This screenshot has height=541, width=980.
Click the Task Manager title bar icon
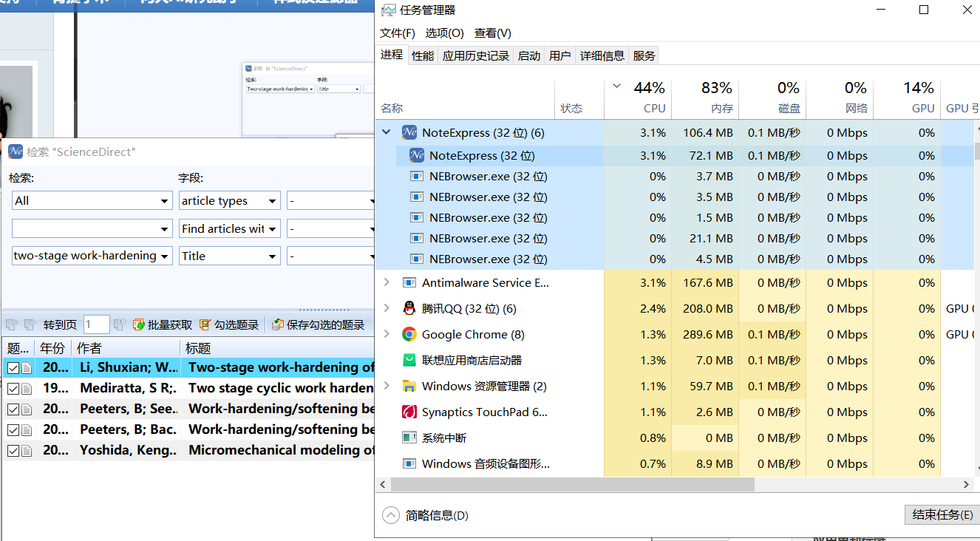(388, 10)
